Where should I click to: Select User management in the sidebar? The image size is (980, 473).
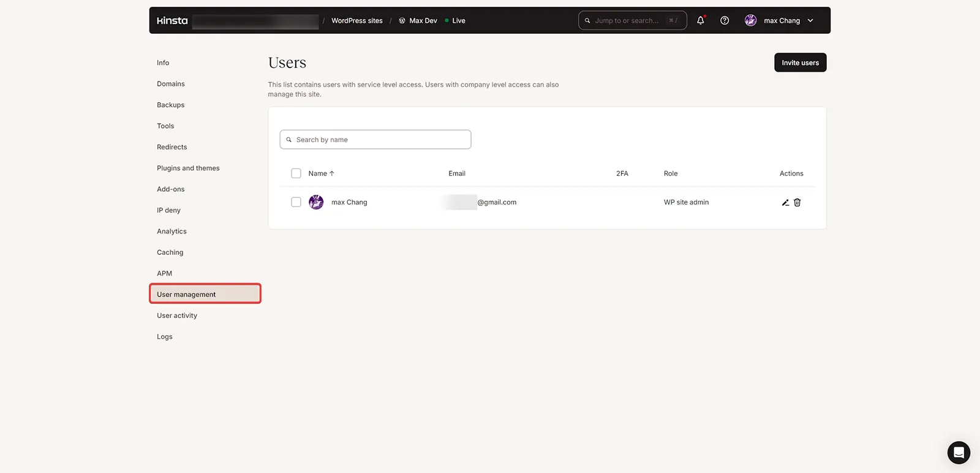tap(205, 294)
